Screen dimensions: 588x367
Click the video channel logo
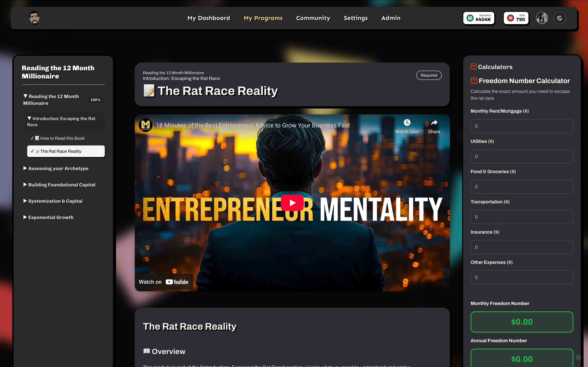tap(145, 125)
